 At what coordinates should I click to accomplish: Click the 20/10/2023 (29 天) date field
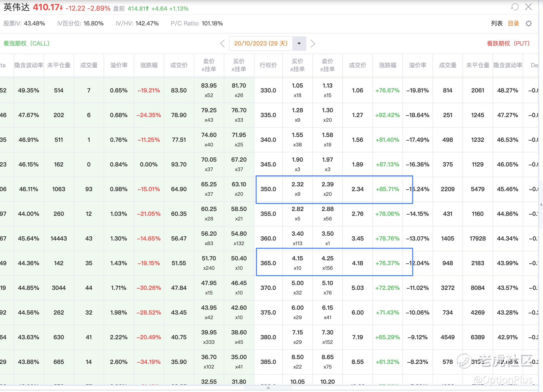(x=261, y=44)
